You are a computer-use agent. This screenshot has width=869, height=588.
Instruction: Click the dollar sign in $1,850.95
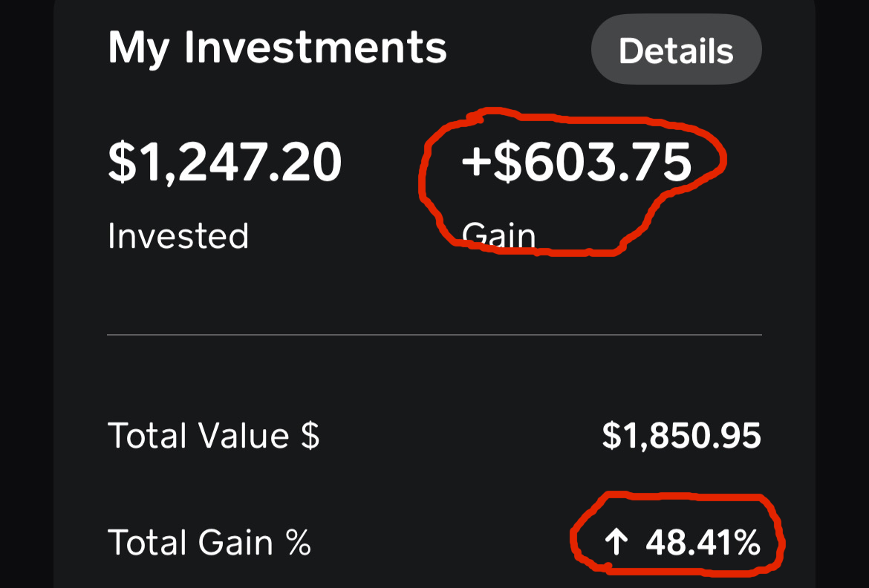(x=611, y=436)
